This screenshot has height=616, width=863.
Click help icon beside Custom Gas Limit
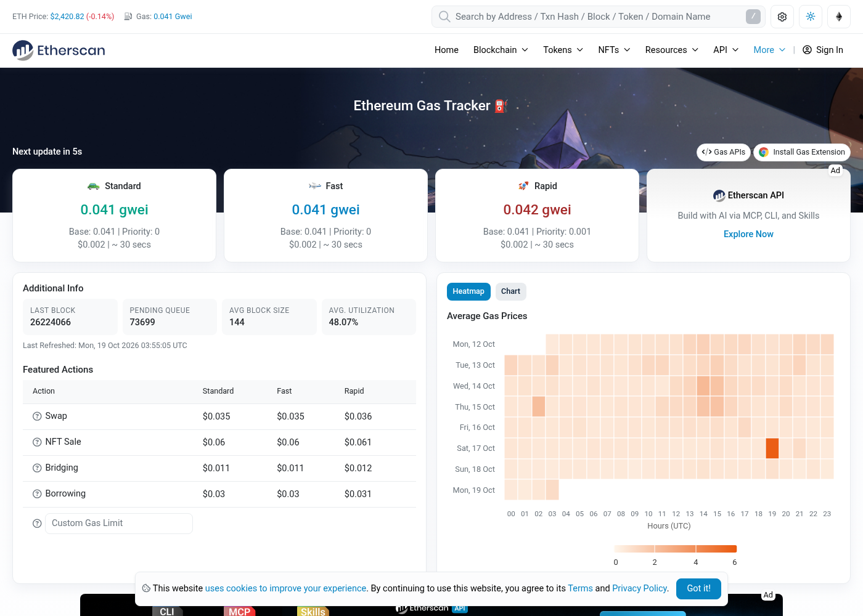pos(37,524)
